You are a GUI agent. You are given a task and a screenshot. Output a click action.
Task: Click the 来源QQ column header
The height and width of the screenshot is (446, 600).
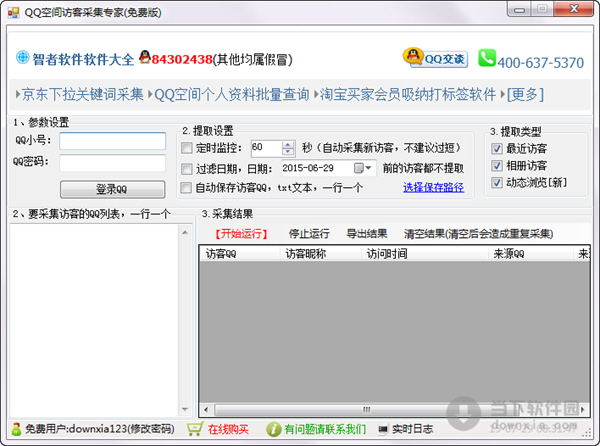(x=531, y=254)
